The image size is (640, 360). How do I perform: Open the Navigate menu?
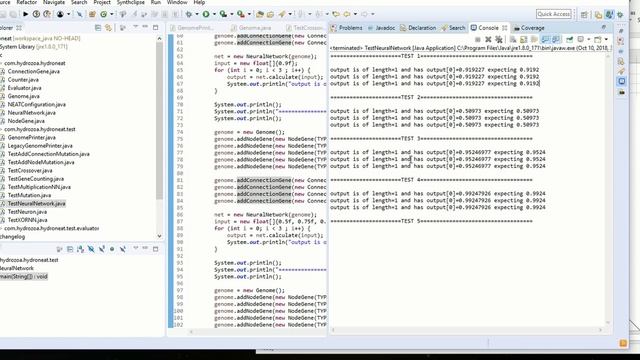pos(54,2)
